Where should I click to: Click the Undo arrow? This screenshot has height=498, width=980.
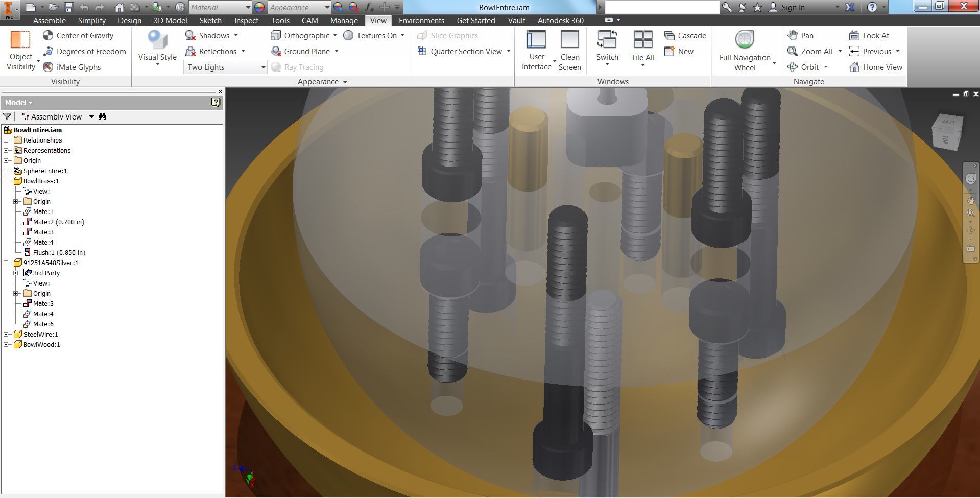tap(84, 7)
